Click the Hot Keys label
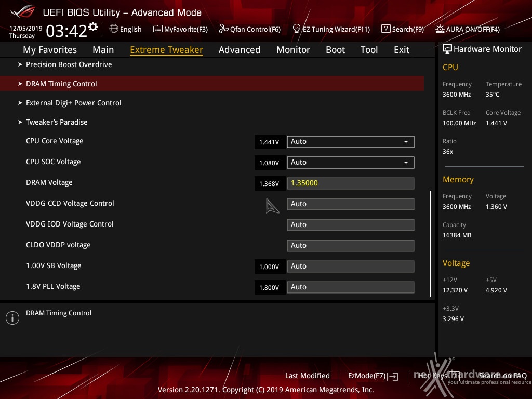Screen dimensions: 532x399 (x=433, y=376)
